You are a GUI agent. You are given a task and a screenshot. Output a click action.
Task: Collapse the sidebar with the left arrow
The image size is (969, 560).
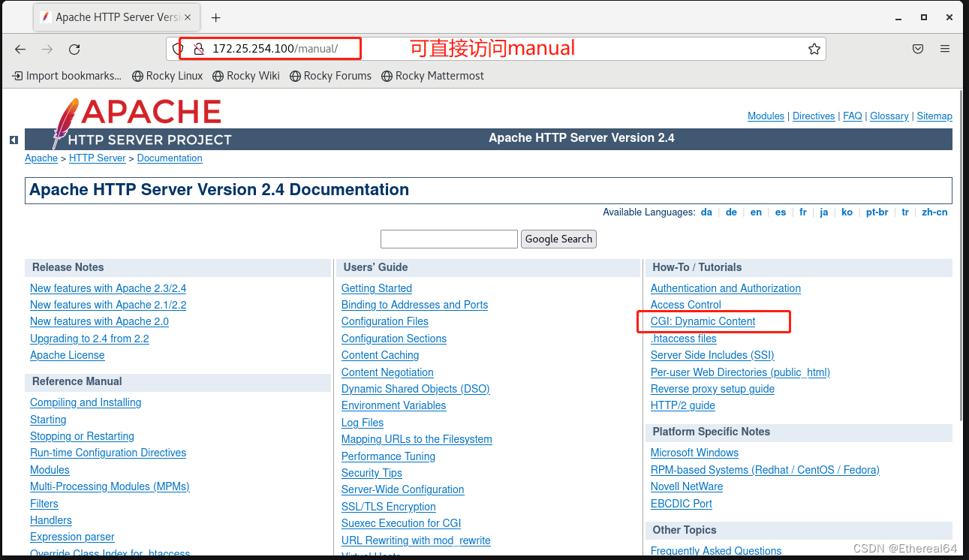click(x=14, y=140)
